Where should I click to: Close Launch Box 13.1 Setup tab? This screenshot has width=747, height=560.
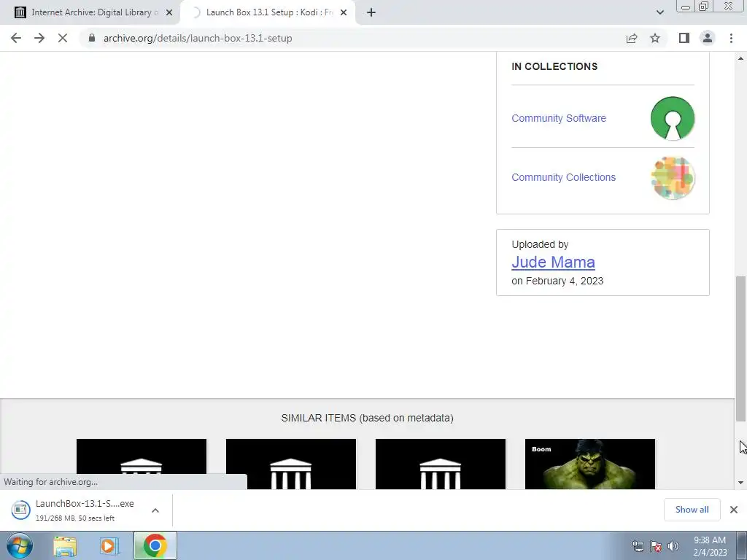click(x=344, y=12)
